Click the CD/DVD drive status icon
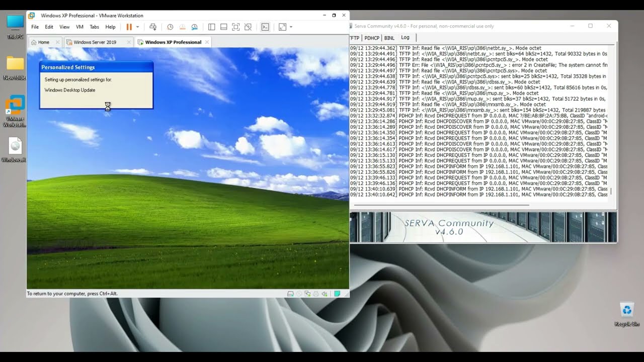 coord(299,294)
